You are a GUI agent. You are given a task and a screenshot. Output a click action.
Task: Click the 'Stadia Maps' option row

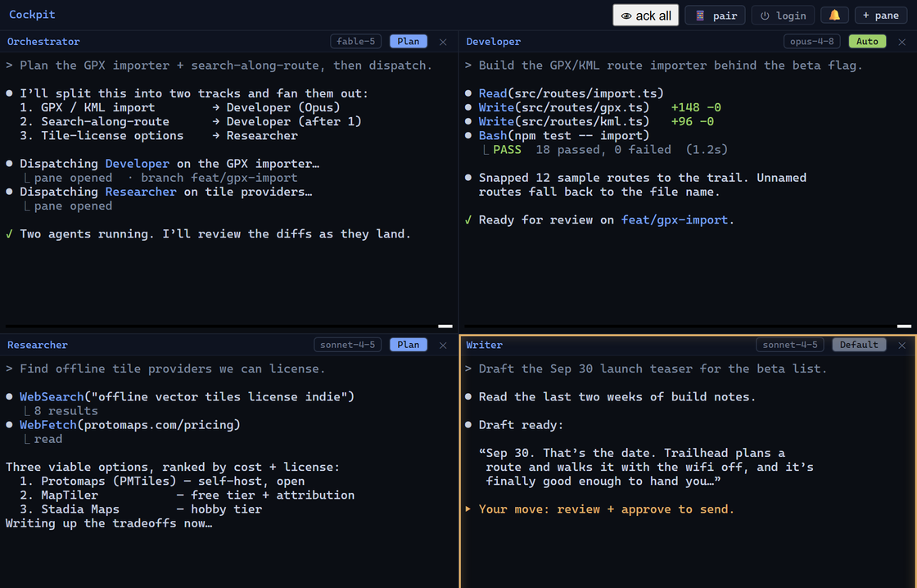140,509
